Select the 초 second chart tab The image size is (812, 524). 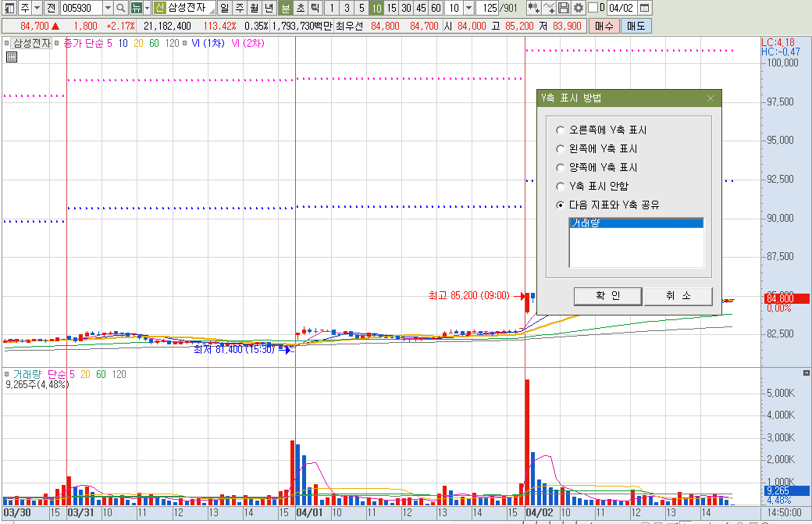tap(301, 8)
